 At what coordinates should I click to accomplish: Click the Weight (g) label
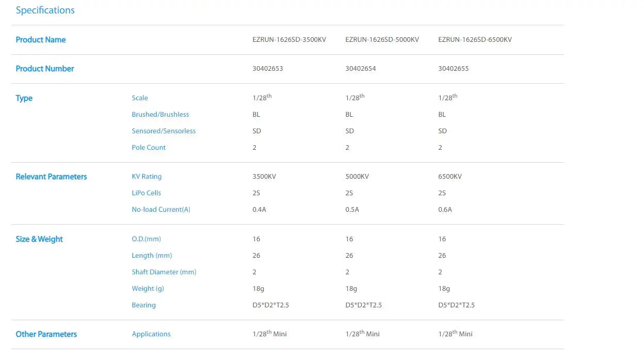(148, 289)
